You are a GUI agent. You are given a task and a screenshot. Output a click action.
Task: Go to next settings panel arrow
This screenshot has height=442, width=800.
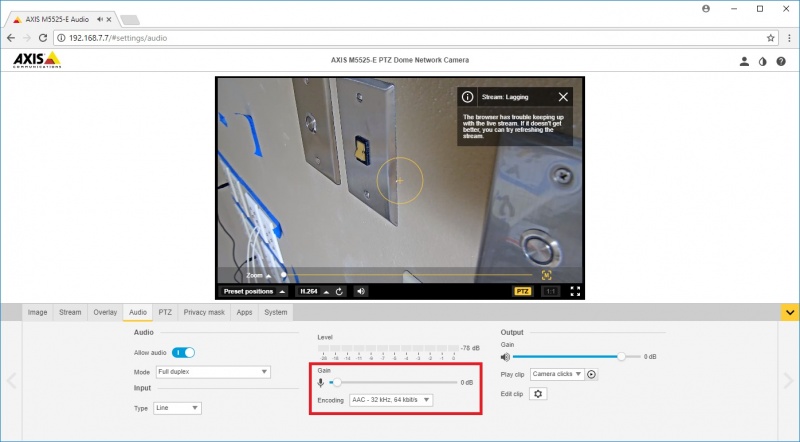pos(788,380)
